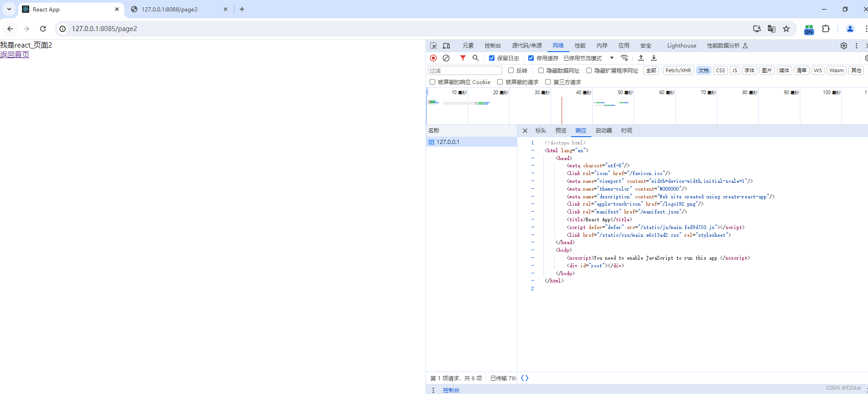The width and height of the screenshot is (868, 394).
Task: Toggle the red filter funnel icon
Action: [x=463, y=58]
